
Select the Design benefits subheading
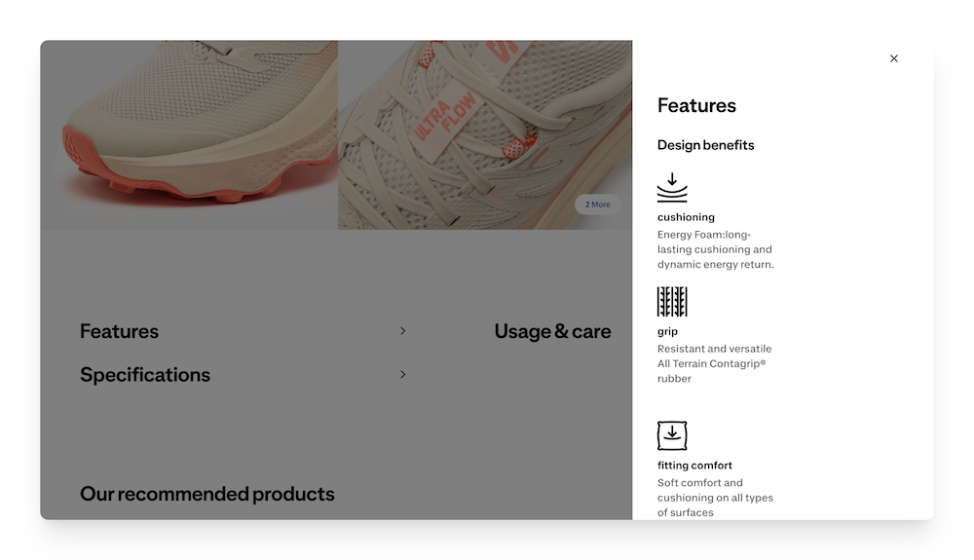coord(705,145)
